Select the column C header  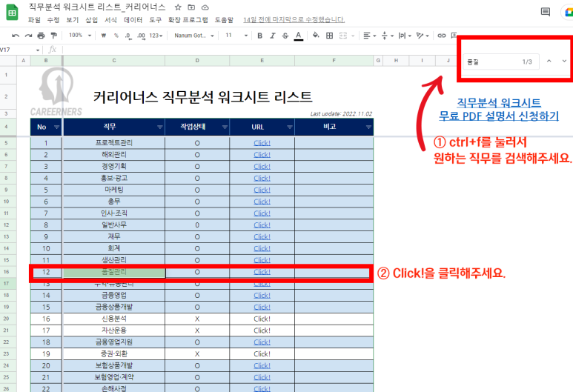click(x=114, y=61)
